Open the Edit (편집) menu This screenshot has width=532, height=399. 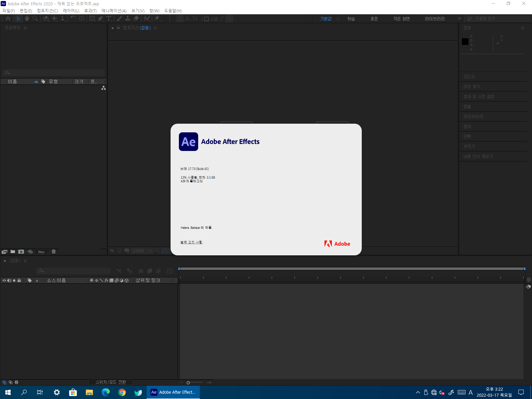(26, 11)
